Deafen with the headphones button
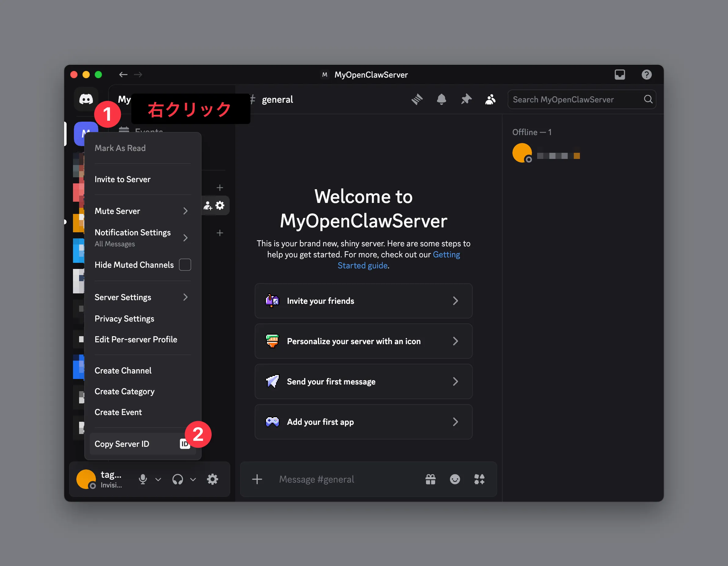Screen dimensions: 728x566 tap(177, 479)
